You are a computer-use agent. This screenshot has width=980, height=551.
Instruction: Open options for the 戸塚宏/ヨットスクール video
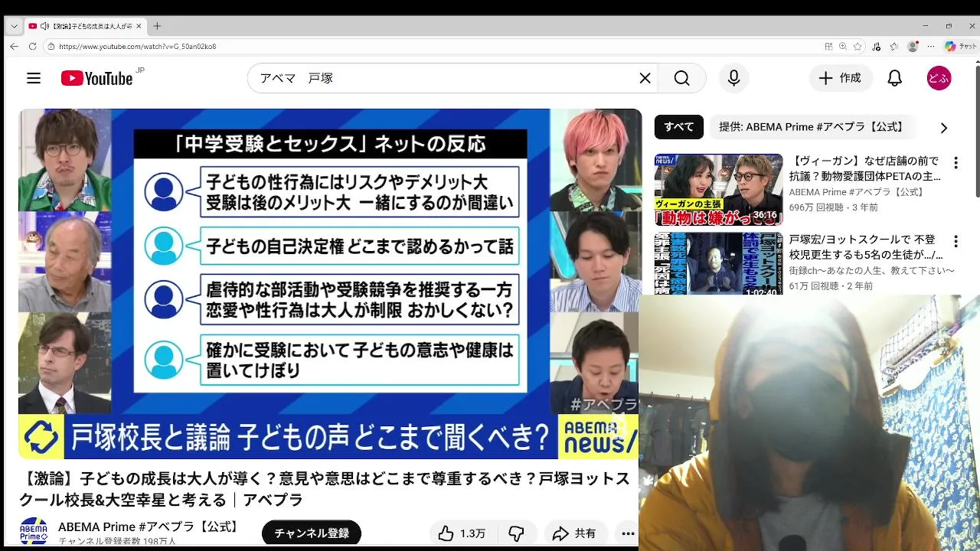955,241
